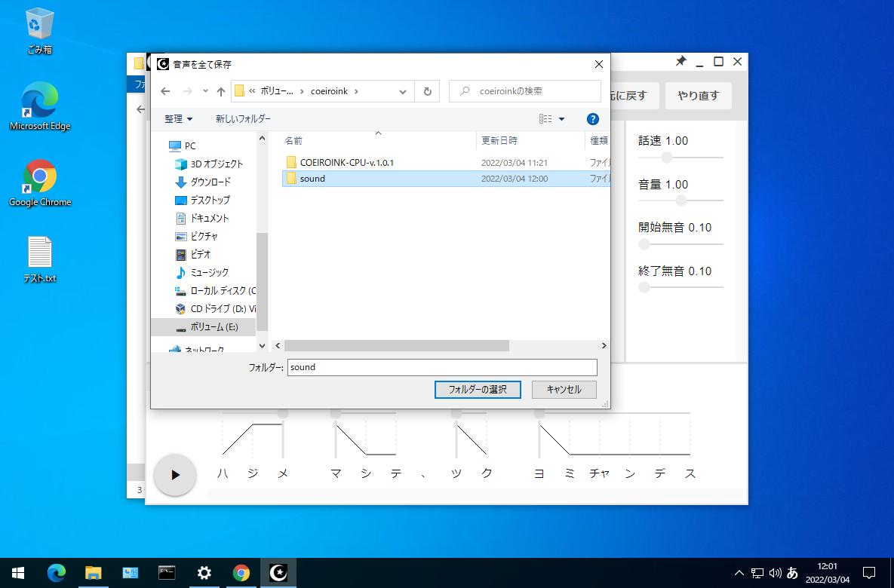Click the up-one-level arrow in save dialog
The height and width of the screenshot is (588, 894).
[x=221, y=91]
